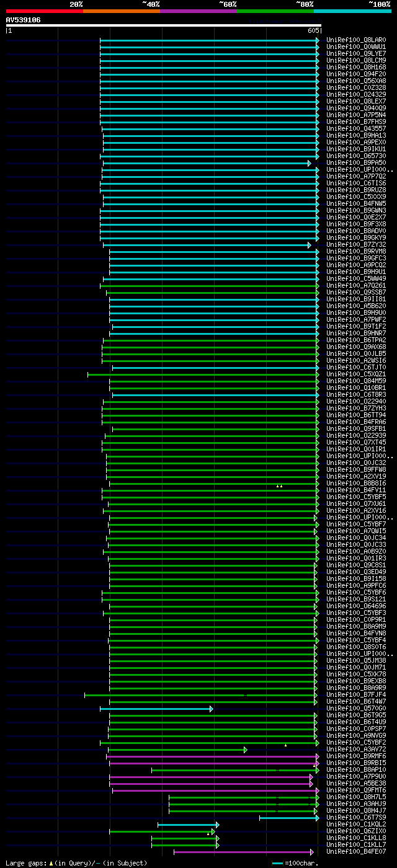Click label UniRef100_Q7XT45

pyautogui.click(x=356, y=443)
